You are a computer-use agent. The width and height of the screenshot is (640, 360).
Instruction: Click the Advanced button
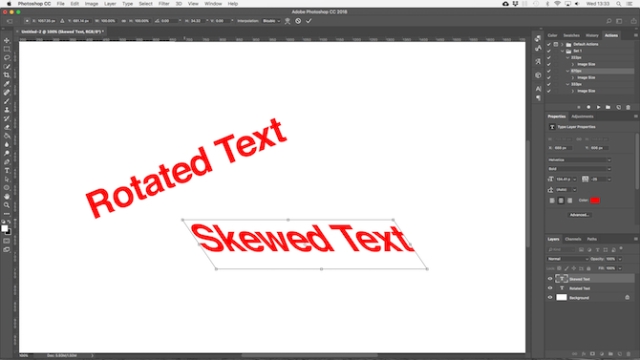coord(579,215)
